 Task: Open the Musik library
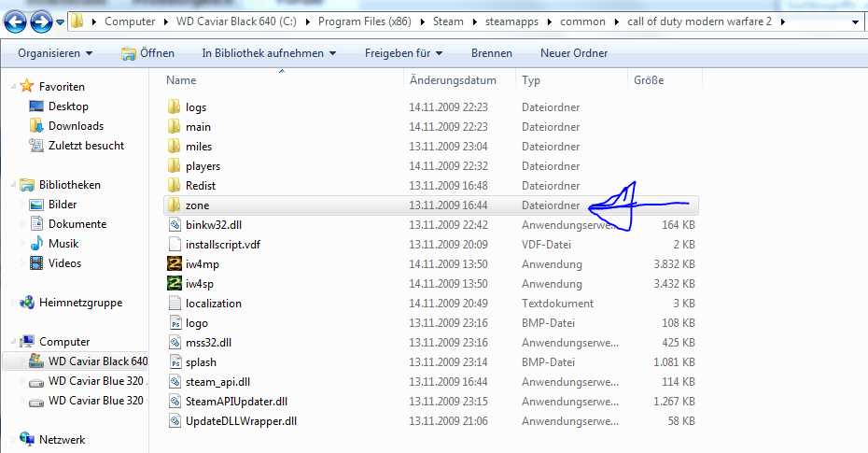[63, 244]
